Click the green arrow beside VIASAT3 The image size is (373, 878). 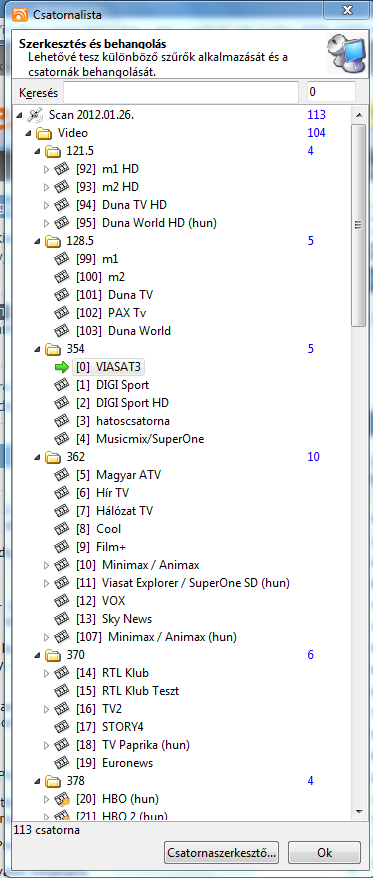tap(62, 367)
